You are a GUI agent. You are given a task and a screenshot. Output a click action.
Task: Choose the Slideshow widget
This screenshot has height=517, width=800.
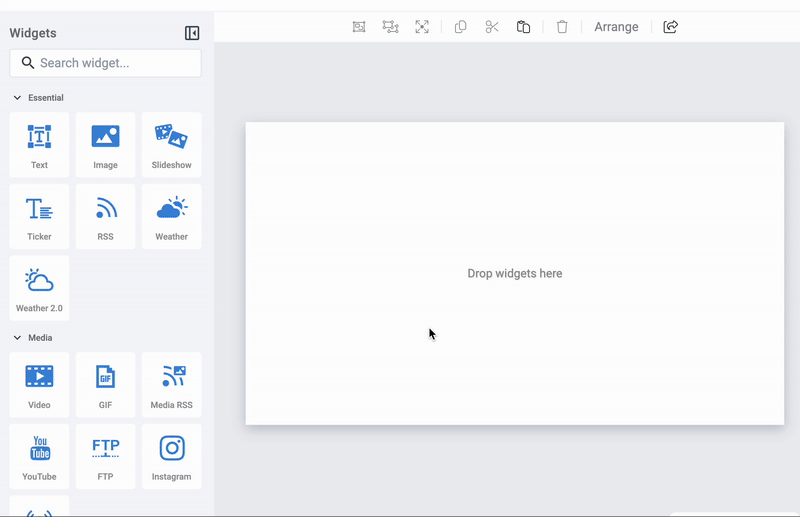171,145
